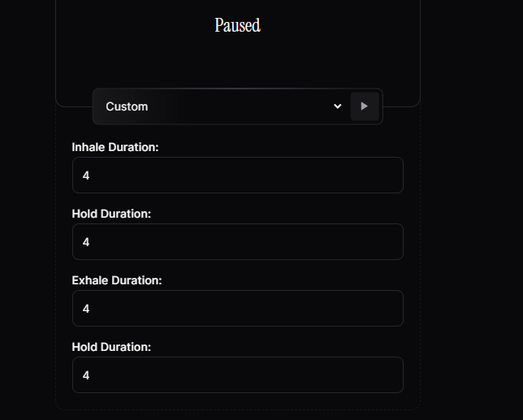Click into the Inhale Duration input field

point(237,175)
